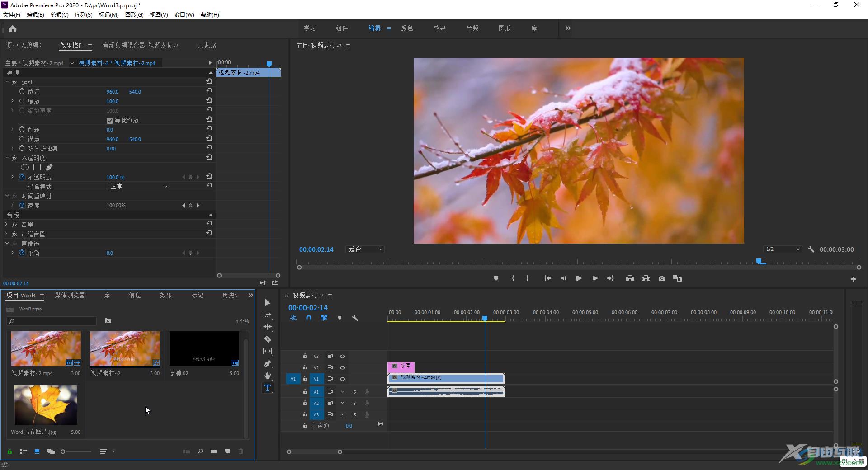Open blend mode dropdown
Screen dimensions: 868x470
[x=138, y=186]
